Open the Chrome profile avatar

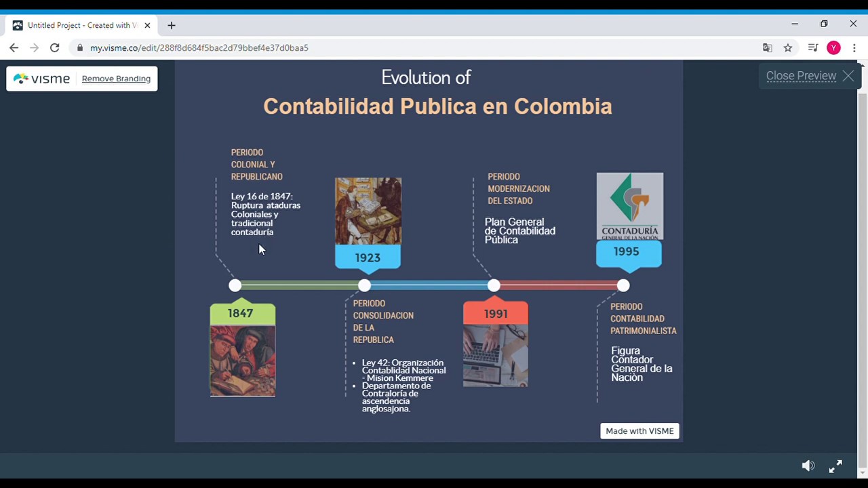(834, 47)
